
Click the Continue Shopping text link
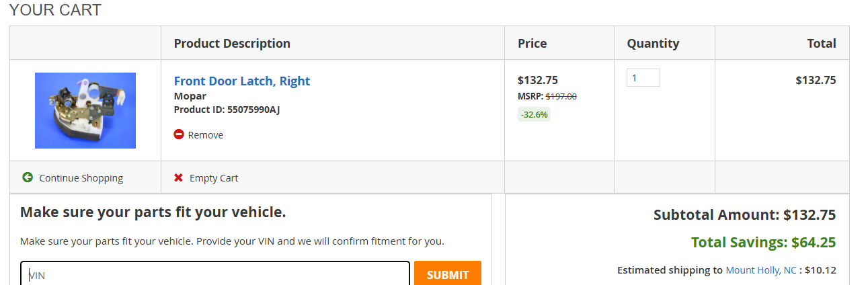pos(81,178)
